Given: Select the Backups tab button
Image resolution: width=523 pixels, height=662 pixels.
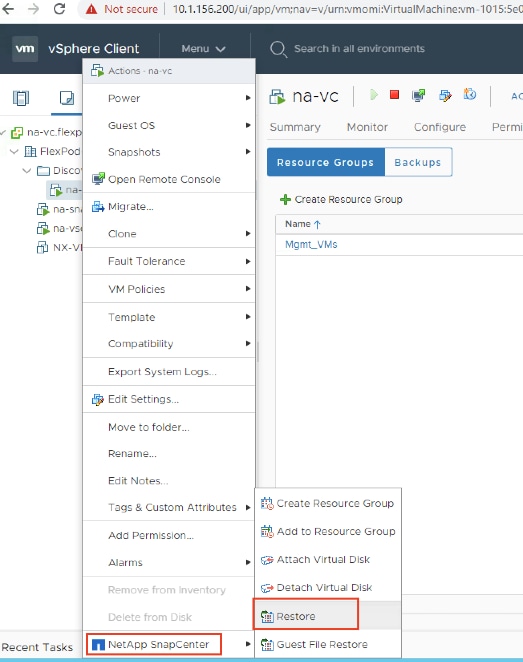Looking at the screenshot, I should [x=418, y=162].
